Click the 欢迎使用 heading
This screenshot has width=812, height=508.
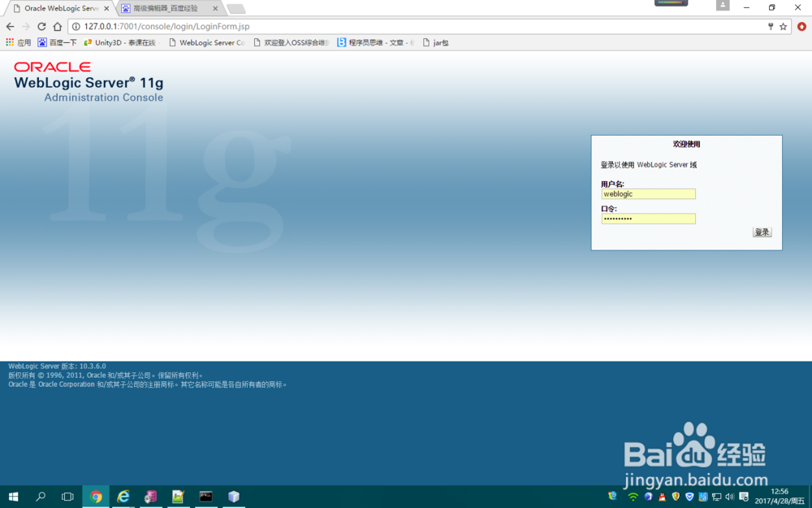tap(687, 144)
